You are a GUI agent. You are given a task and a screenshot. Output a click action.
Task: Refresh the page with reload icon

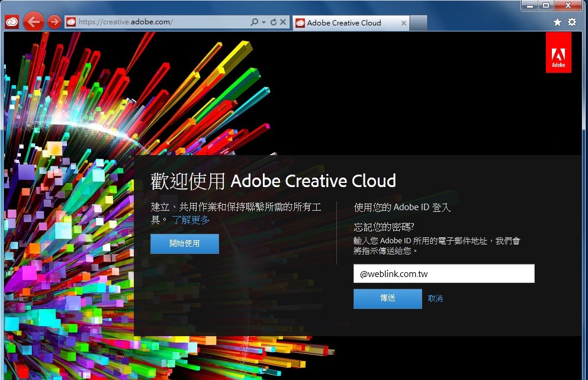(274, 22)
